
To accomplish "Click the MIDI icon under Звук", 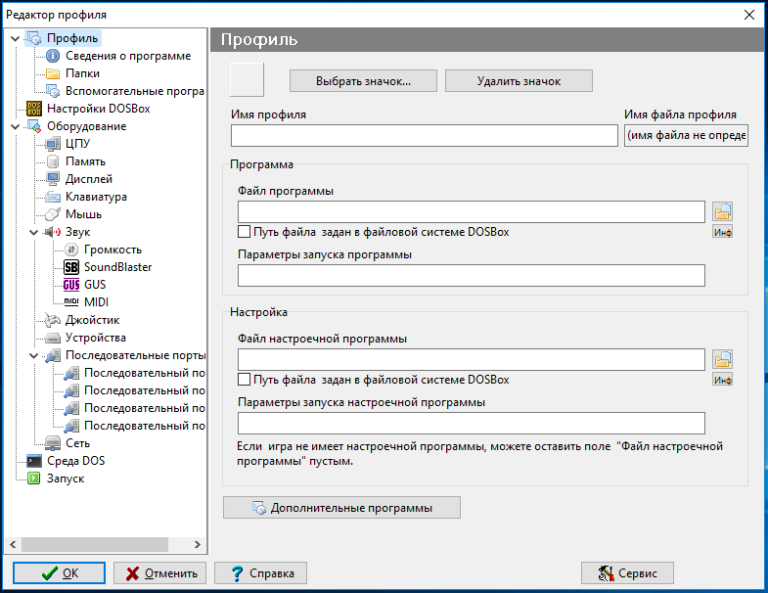I will [x=71, y=302].
